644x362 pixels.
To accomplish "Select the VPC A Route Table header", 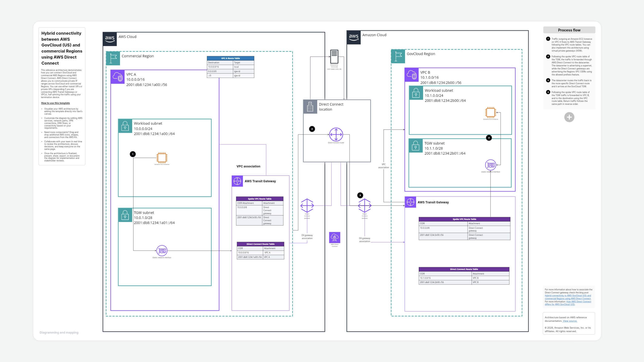I will [230, 58].
